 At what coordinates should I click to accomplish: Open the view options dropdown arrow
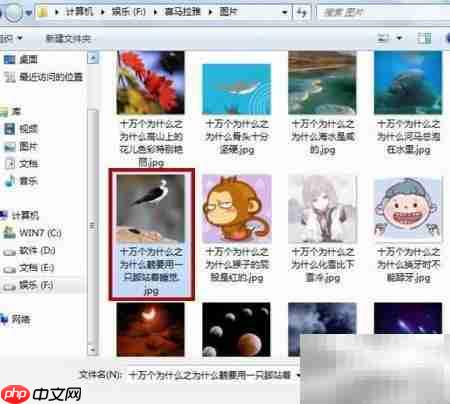coord(399,38)
